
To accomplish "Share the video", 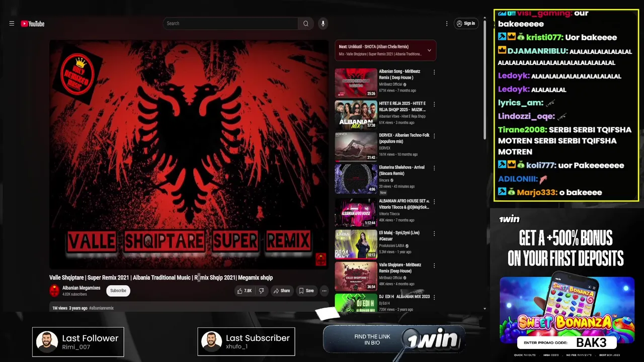I will pyautogui.click(x=282, y=291).
